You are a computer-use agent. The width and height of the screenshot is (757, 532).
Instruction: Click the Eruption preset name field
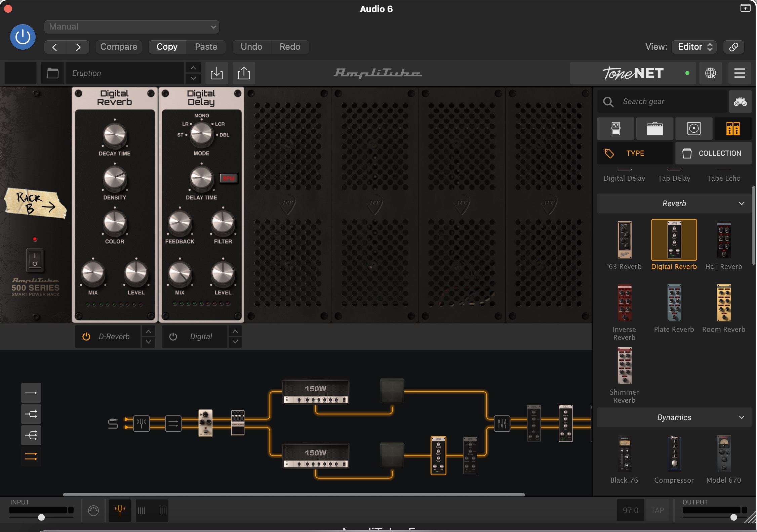click(x=125, y=73)
